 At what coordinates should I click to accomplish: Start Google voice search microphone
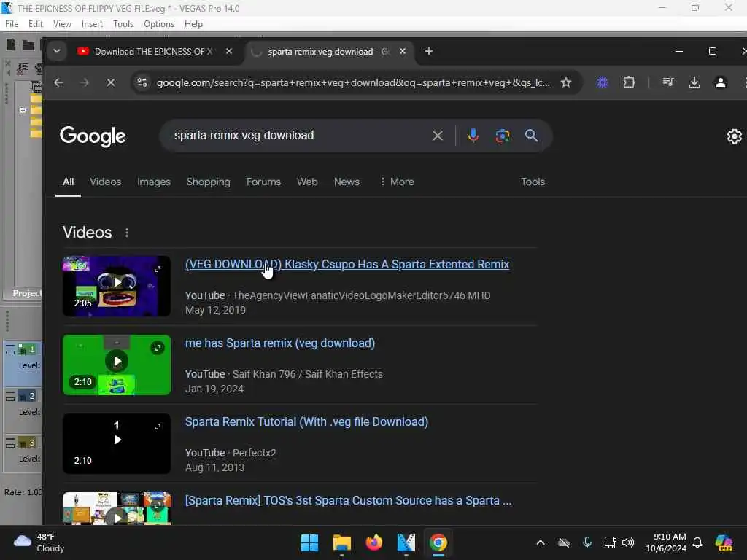473,136
